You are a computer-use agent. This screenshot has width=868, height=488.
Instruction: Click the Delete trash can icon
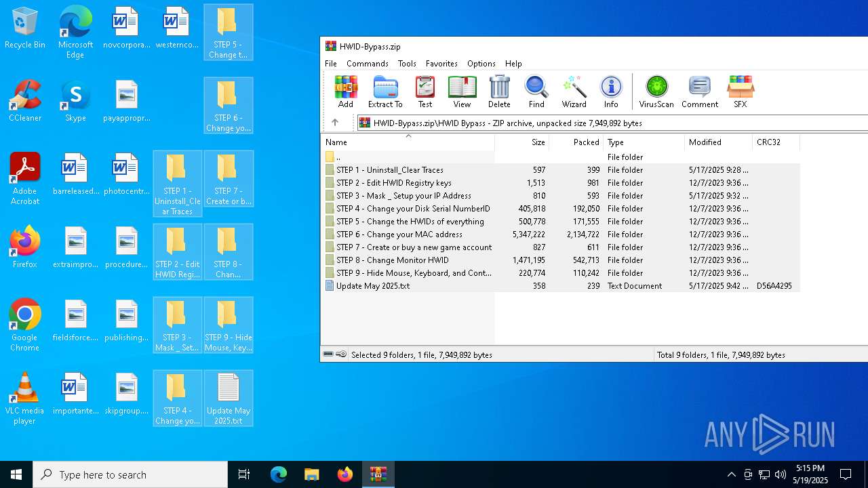click(499, 91)
